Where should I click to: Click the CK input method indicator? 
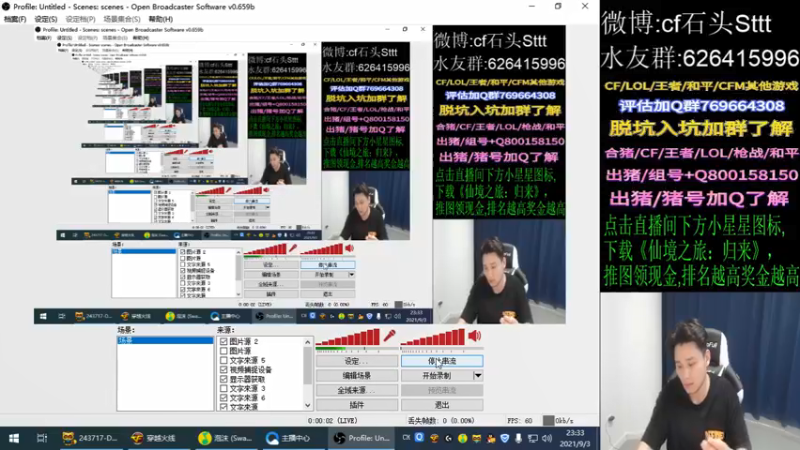coord(406,437)
